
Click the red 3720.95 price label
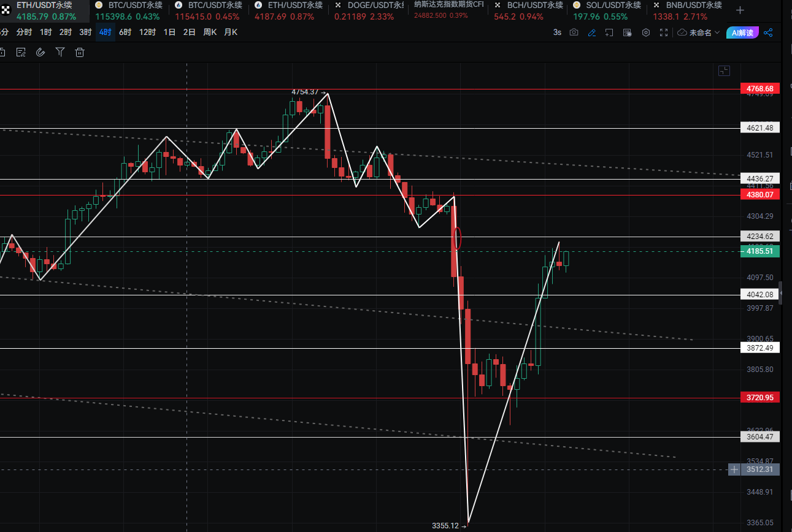pyautogui.click(x=760, y=398)
